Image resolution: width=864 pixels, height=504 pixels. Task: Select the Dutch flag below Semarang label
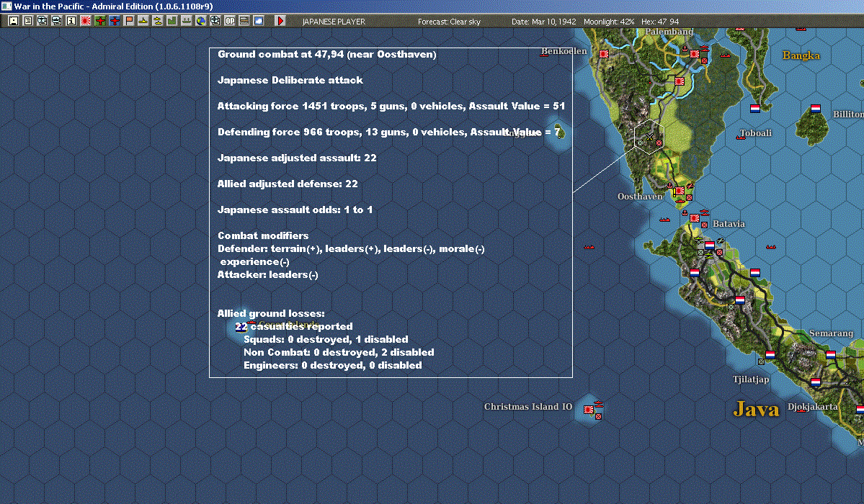tap(831, 355)
